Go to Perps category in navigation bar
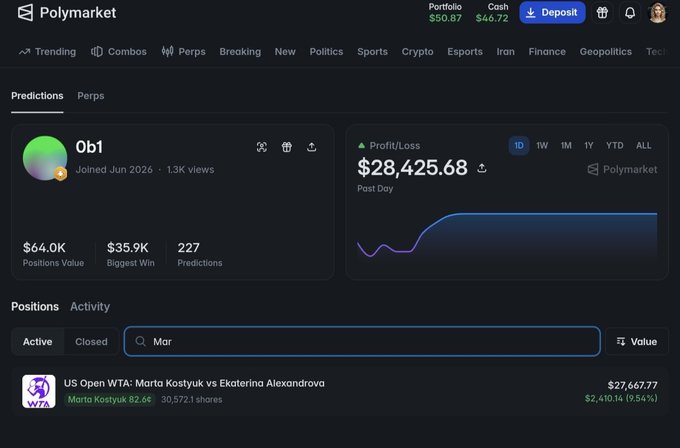The width and height of the screenshot is (680, 448). click(183, 52)
